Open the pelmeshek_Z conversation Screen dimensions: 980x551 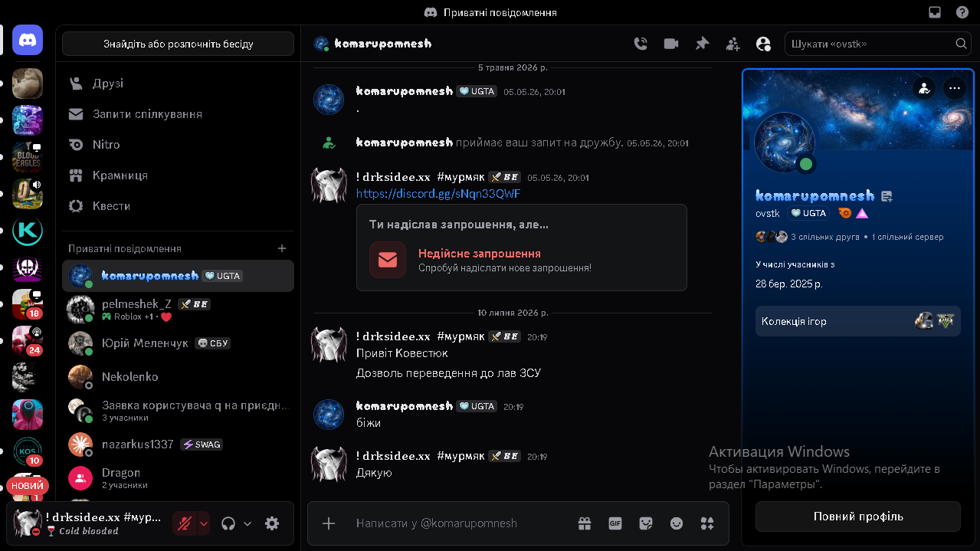point(178,310)
